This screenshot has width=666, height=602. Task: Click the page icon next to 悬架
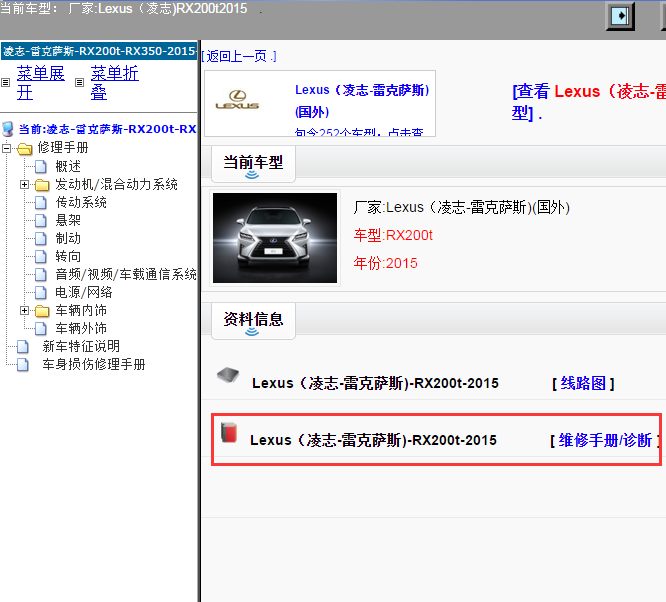41,220
